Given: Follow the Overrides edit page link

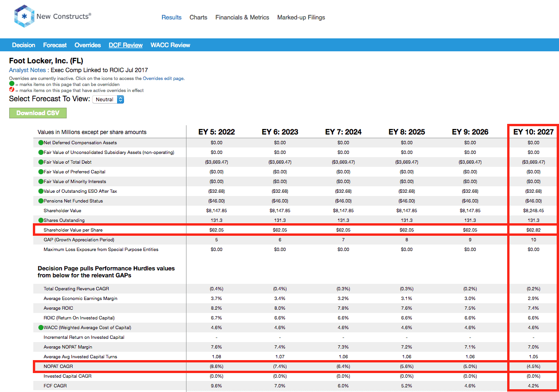Looking at the screenshot, I should (x=163, y=79).
